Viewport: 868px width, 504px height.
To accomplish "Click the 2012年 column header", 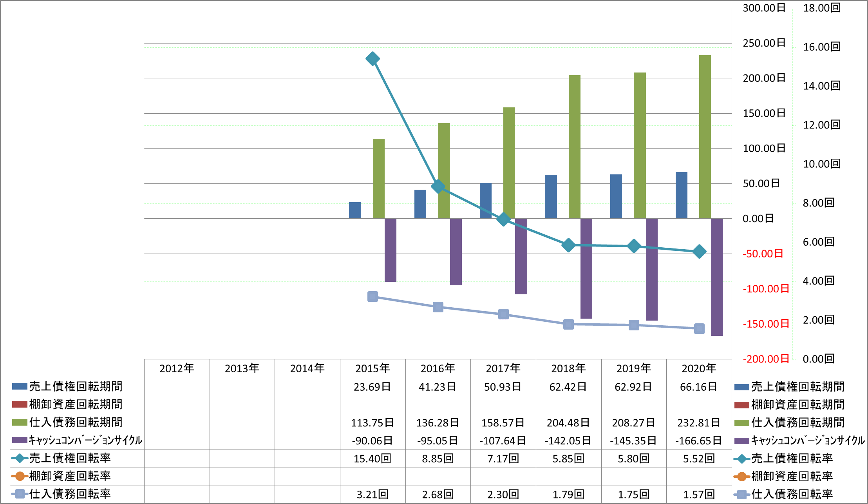I will pyautogui.click(x=177, y=368).
